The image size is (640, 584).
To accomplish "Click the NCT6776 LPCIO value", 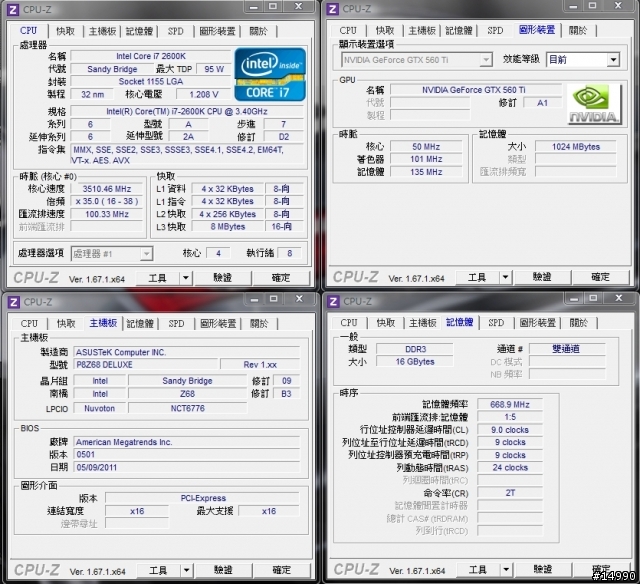I will [188, 408].
